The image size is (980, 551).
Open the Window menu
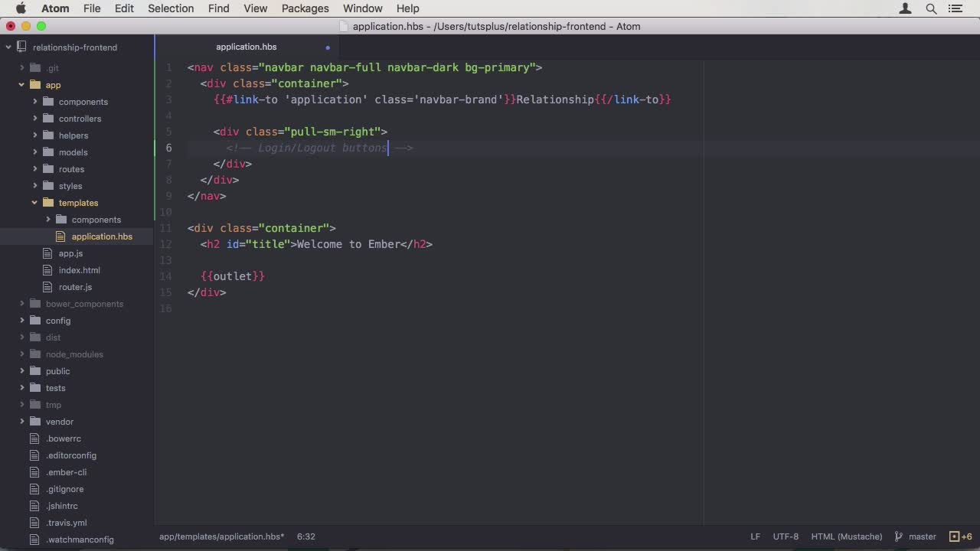pyautogui.click(x=363, y=8)
